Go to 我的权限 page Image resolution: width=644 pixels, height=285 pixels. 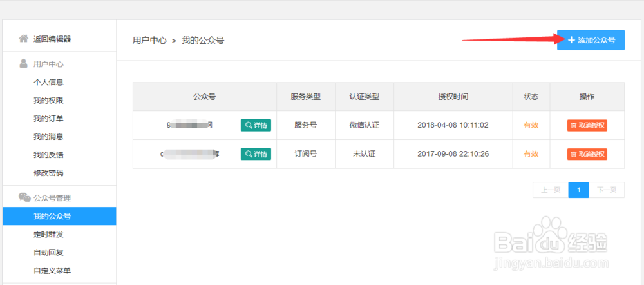click(x=48, y=101)
